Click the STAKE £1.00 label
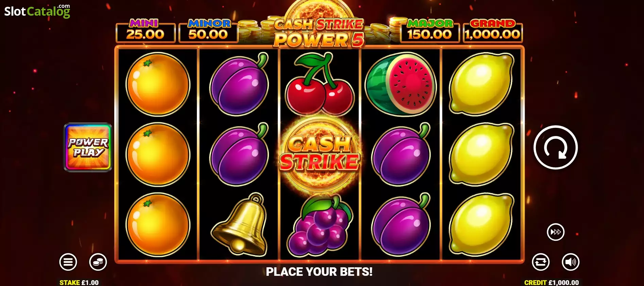The width and height of the screenshot is (644, 286). click(79, 283)
